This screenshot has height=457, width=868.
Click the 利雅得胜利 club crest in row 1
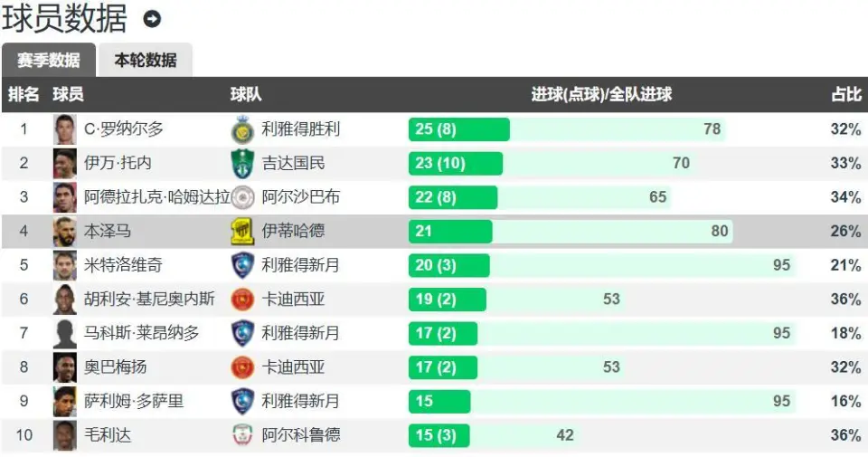[242, 129]
